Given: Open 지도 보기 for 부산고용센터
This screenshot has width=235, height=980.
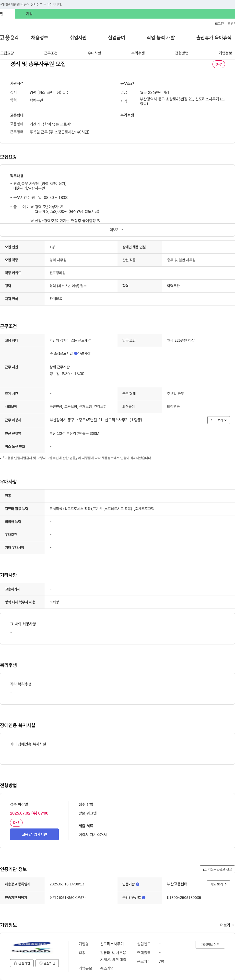Looking at the screenshot, I should 218,884.
